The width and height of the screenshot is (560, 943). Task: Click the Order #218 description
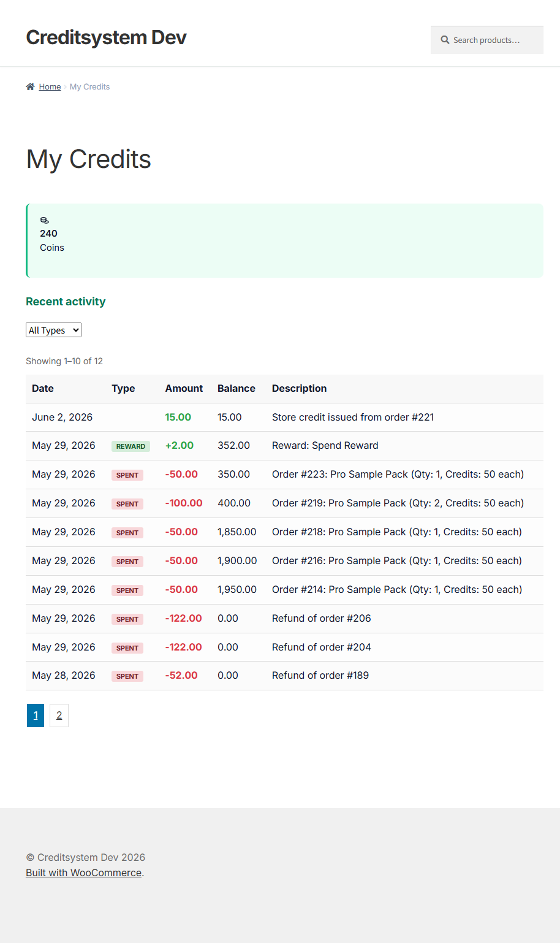397,532
